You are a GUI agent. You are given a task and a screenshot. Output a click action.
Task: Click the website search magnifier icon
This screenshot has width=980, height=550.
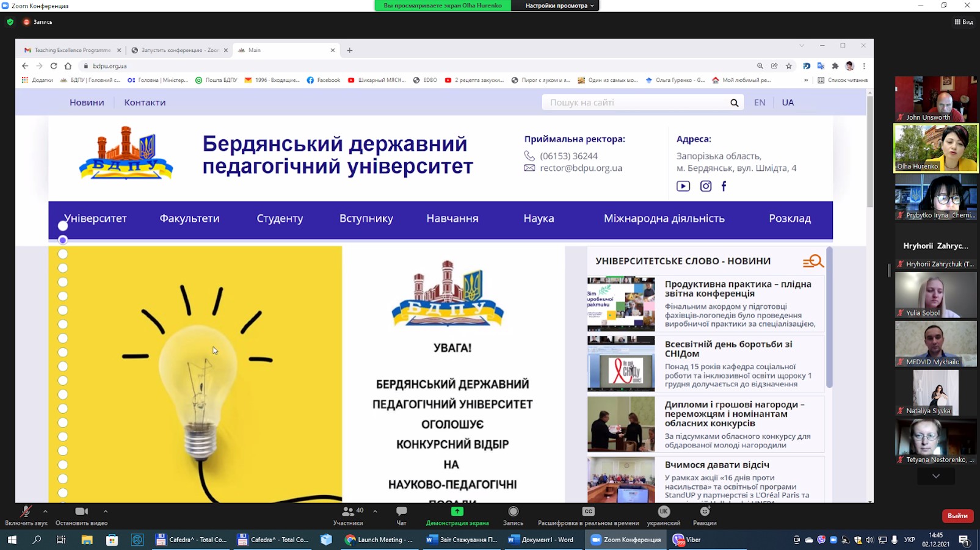[734, 103]
